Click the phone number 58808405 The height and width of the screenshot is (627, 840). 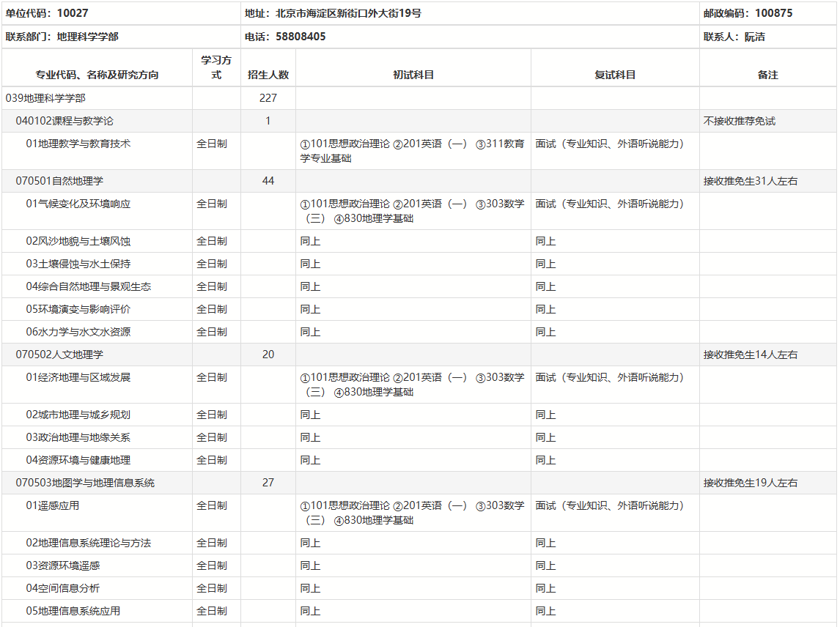click(x=301, y=37)
